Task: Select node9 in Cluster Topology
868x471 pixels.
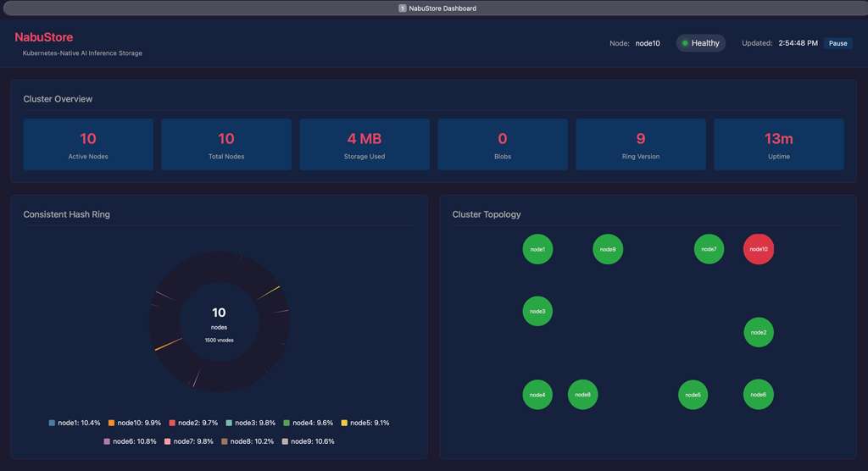Action: tap(608, 249)
